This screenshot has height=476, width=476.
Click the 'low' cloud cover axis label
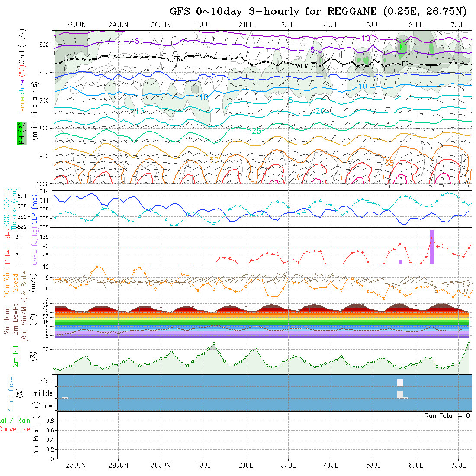[48, 406]
